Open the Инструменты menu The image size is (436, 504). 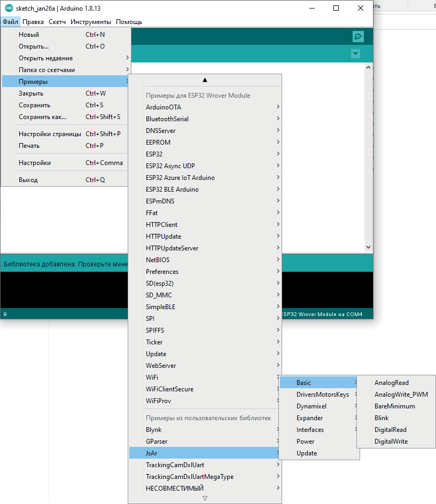coord(91,22)
